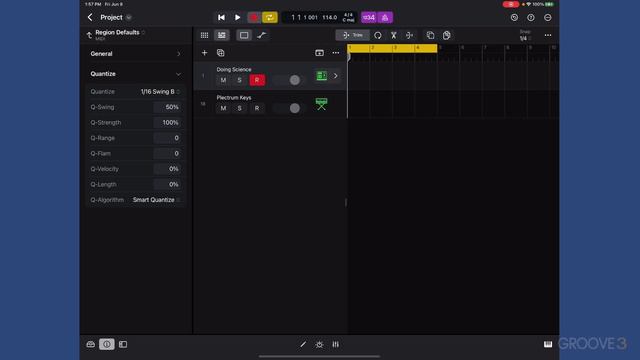The height and width of the screenshot is (360, 640).
Task: Tap the 114.0 tempo value
Action: (329, 18)
